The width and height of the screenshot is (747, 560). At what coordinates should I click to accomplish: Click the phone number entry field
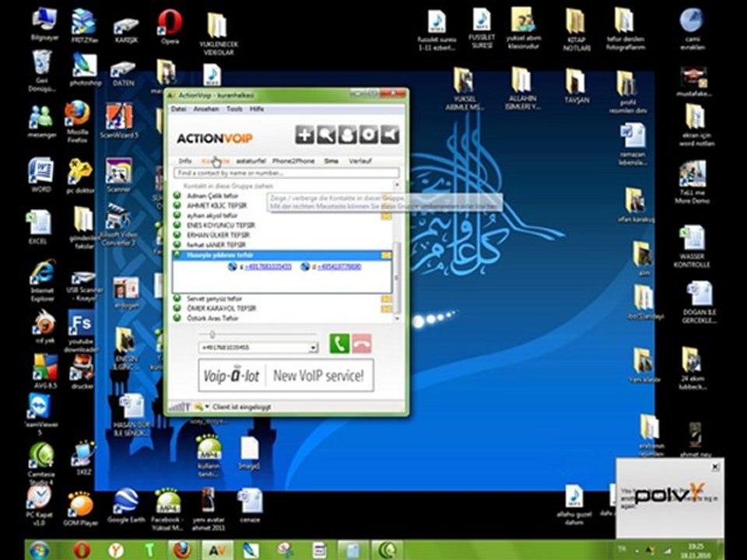[254, 348]
